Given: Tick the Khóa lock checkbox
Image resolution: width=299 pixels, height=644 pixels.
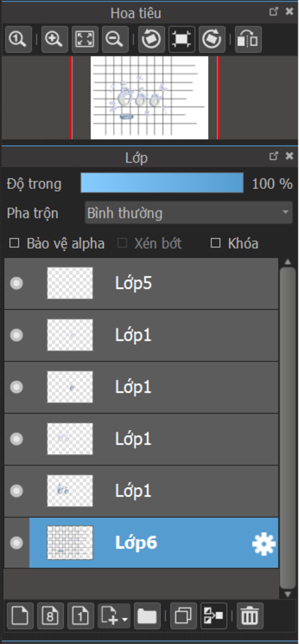Looking at the screenshot, I should (215, 243).
